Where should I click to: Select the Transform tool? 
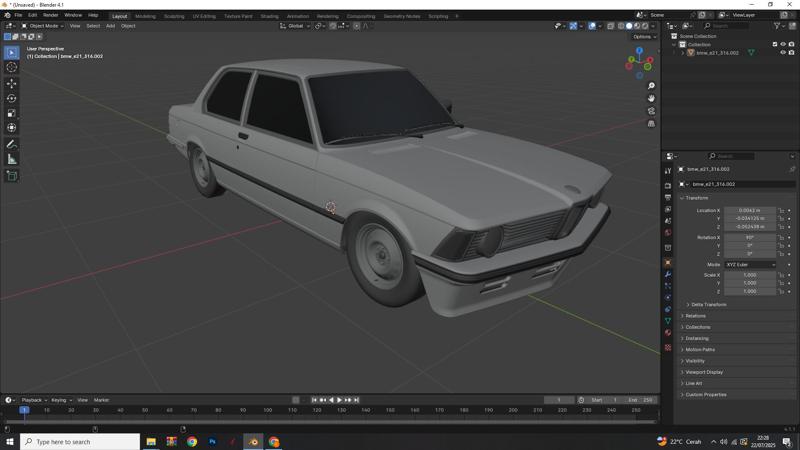(12, 128)
